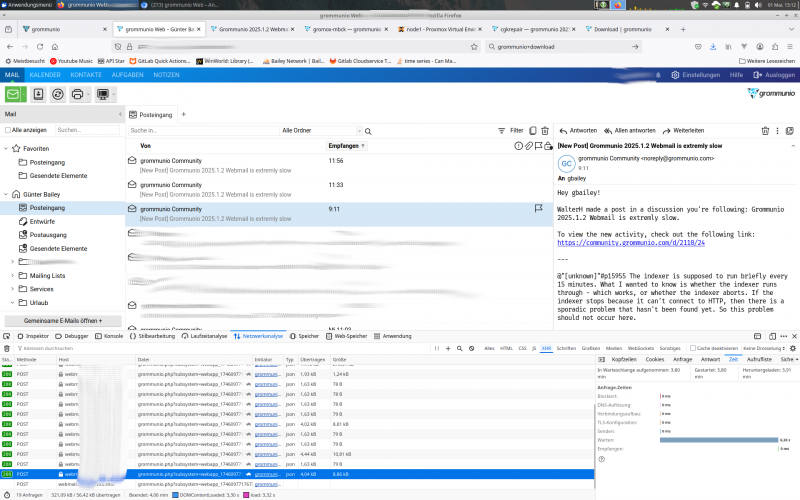The image size is (800, 500).
Task: Click the refresh mail icon
Action: pos(57,94)
